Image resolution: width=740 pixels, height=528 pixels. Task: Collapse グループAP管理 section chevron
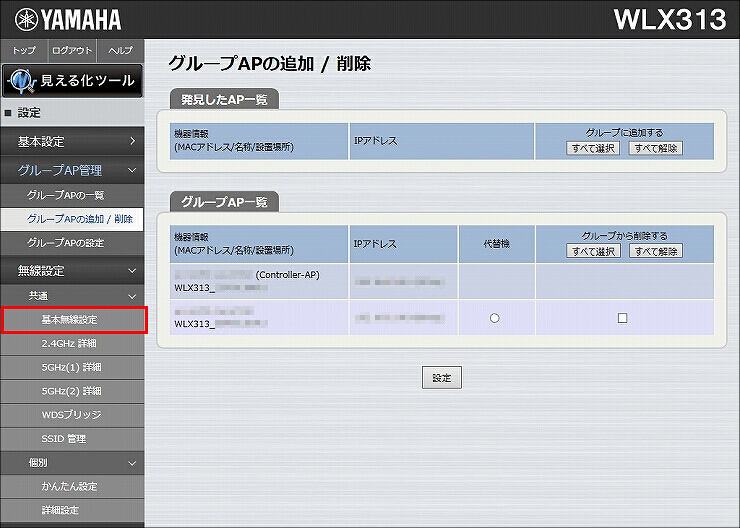tap(133, 170)
